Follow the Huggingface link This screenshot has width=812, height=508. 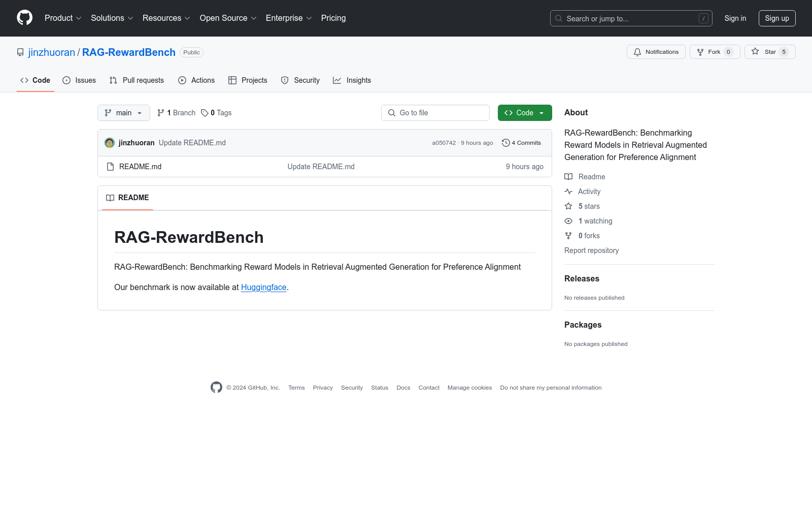[x=264, y=287]
